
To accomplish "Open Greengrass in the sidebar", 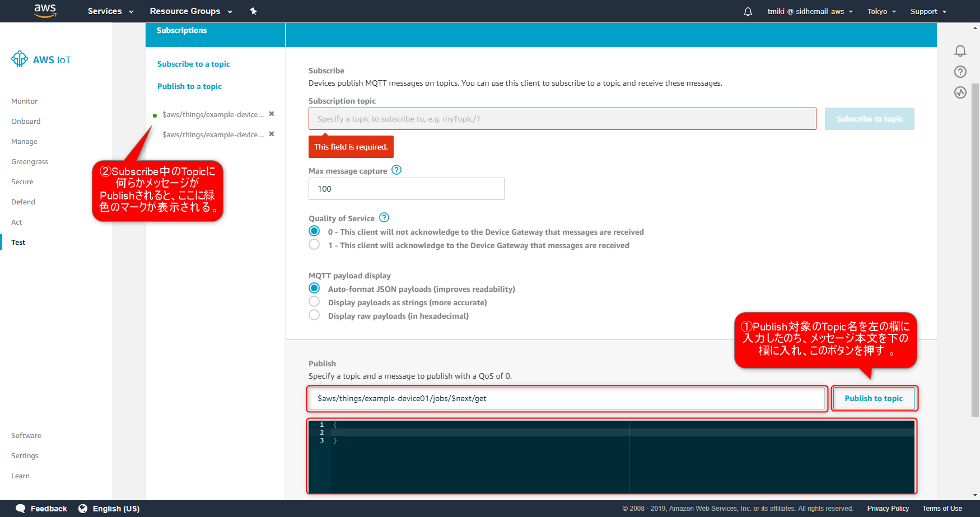I will click(30, 162).
